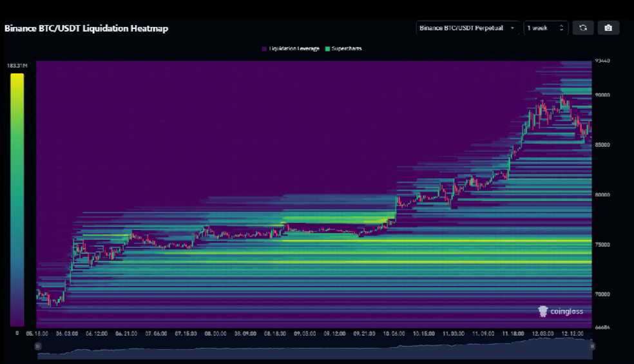Click the 07. 06:00 time axis label

click(156, 334)
